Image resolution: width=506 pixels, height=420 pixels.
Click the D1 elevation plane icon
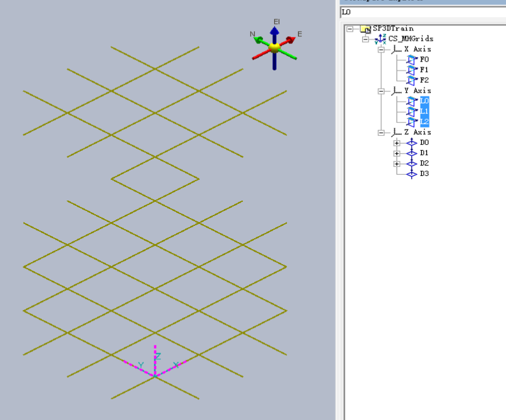click(412, 153)
